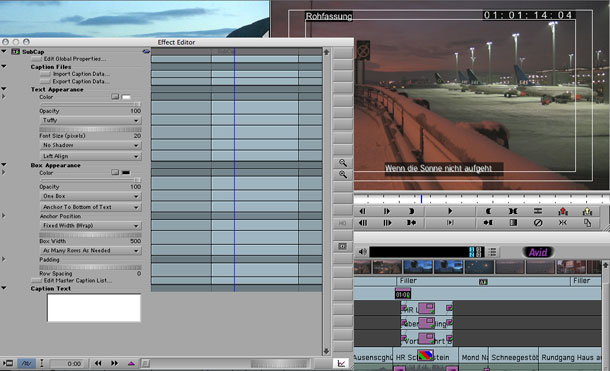Click the Remove Effect circle-slash icon

[538, 223]
